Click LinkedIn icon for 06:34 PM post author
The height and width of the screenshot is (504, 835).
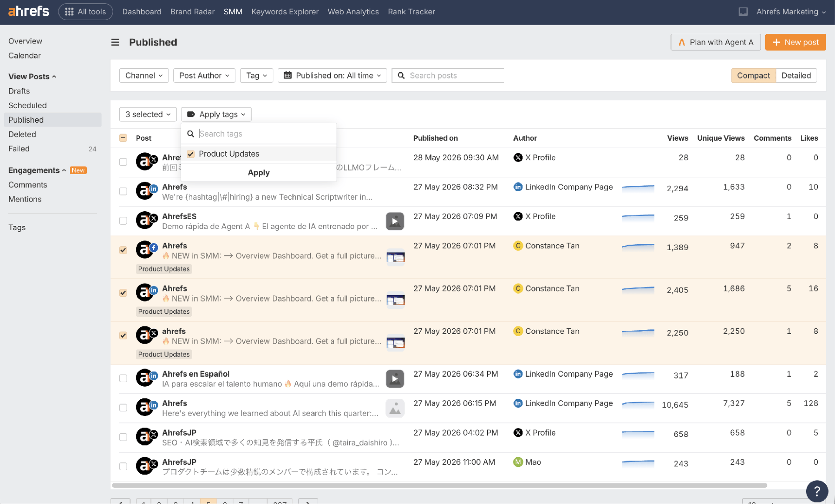[518, 374]
